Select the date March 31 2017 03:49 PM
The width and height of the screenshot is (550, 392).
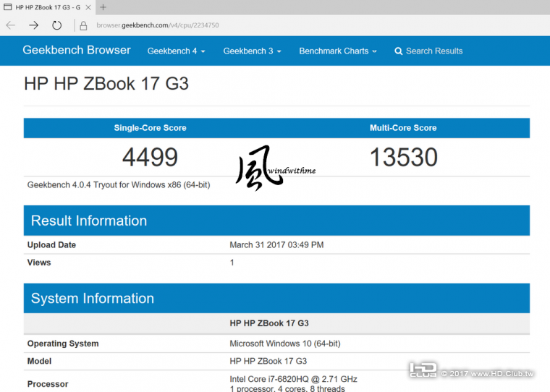tap(276, 244)
